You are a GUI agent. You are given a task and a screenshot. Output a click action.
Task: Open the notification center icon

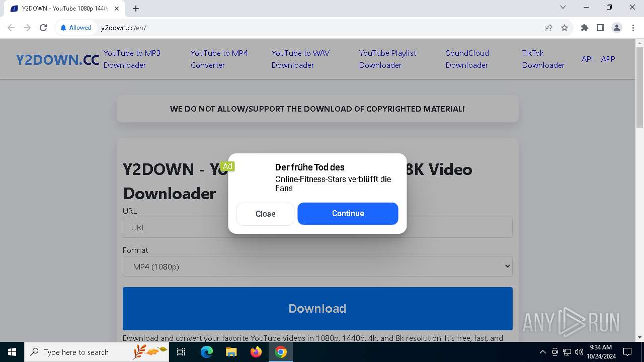627,352
